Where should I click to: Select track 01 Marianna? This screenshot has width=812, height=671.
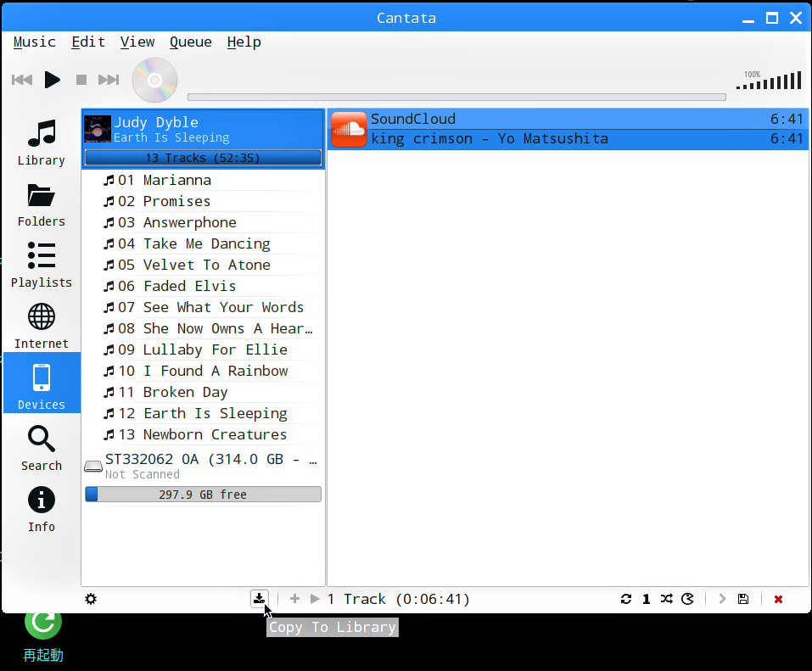click(203, 180)
